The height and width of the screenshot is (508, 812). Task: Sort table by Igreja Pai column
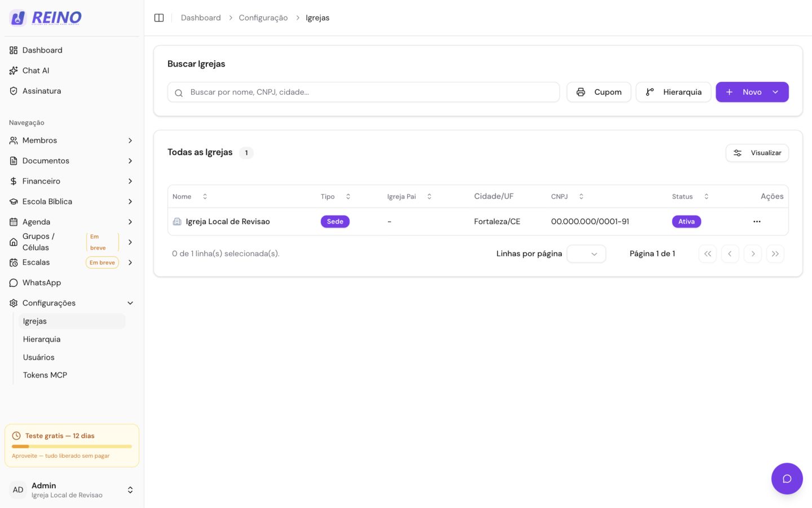click(409, 196)
